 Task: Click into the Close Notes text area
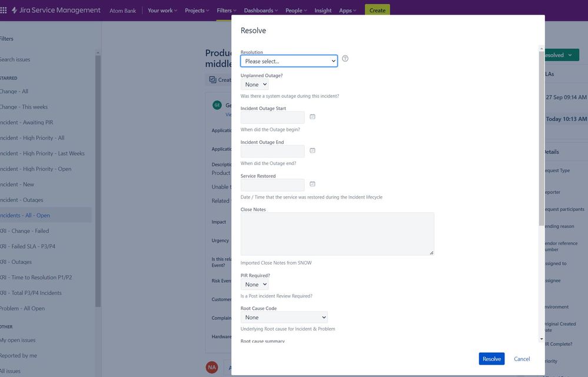[337, 234]
